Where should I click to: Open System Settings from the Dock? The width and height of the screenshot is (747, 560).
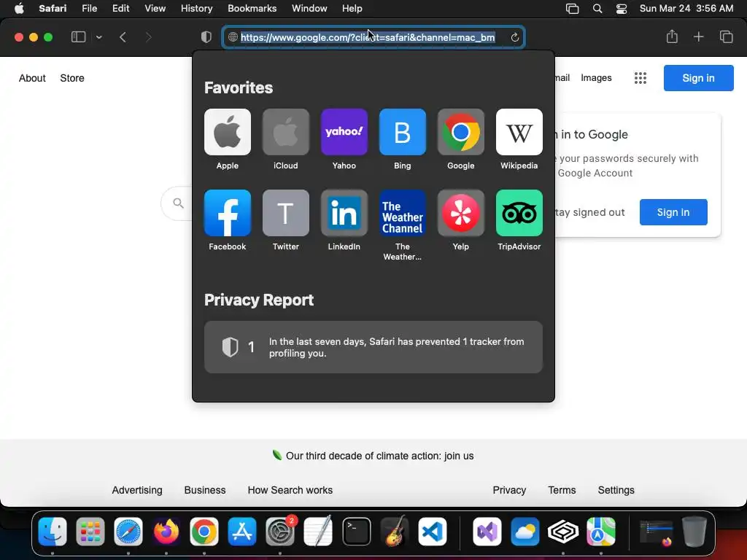tap(280, 532)
